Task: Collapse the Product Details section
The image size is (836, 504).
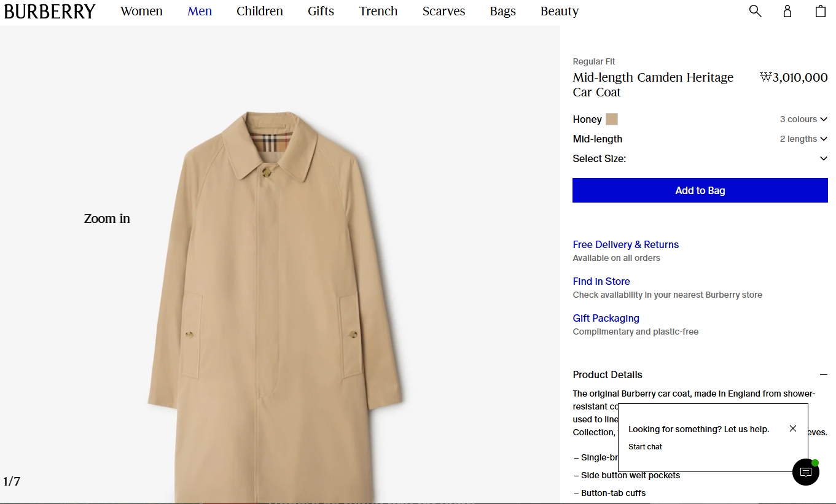Action: 823,374
